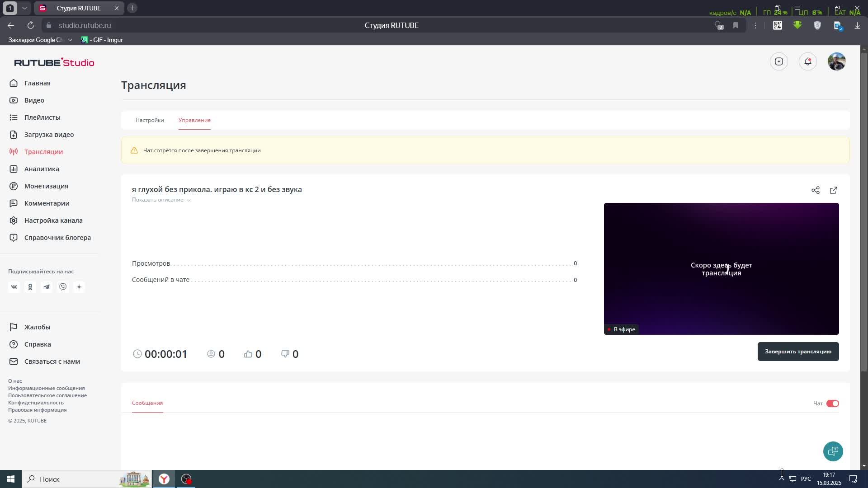Open Пользовательское соглашение link
868x488 pixels.
coord(47,395)
